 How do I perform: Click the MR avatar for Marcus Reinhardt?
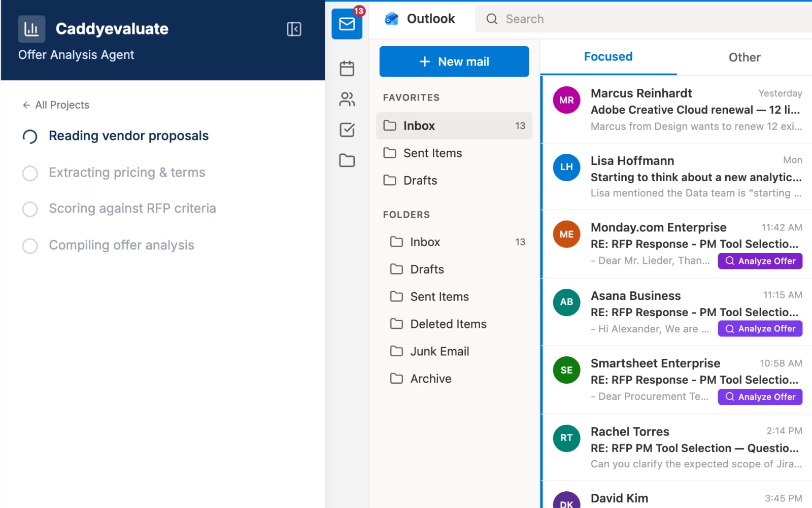(566, 100)
